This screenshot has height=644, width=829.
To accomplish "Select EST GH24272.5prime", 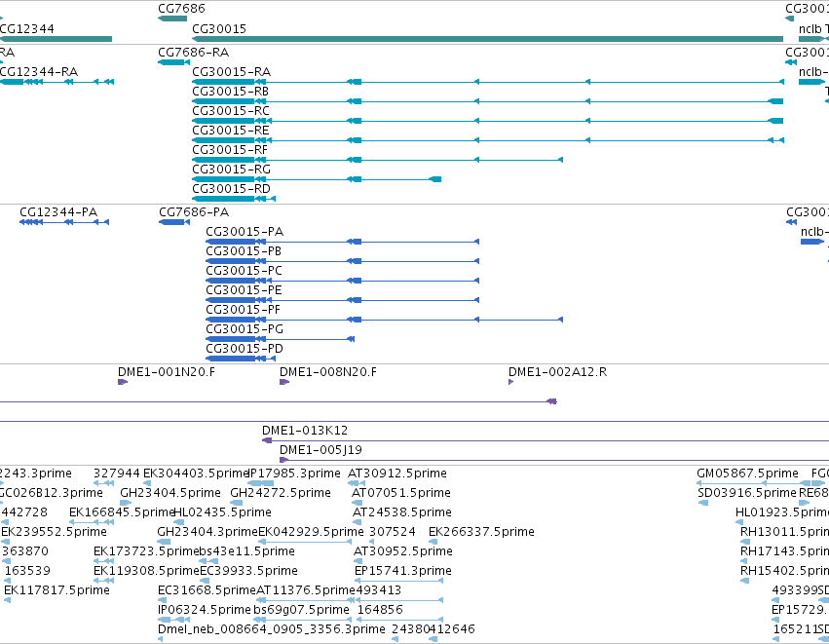I will point(281,493).
